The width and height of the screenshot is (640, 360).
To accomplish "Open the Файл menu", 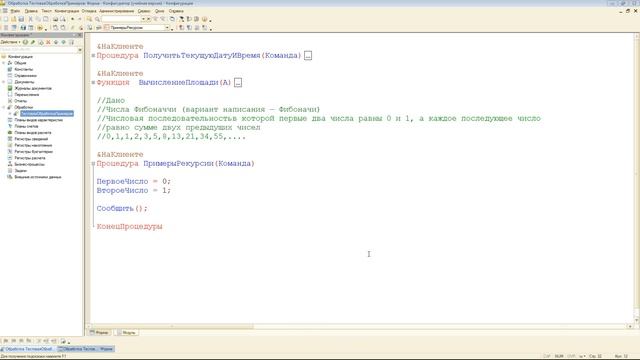I will coord(15,11).
